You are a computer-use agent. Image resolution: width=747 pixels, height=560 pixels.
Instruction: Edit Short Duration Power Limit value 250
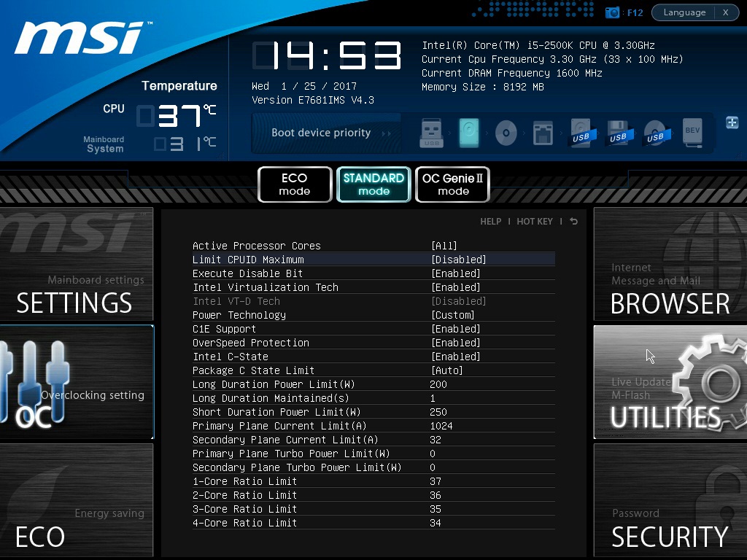(x=438, y=412)
